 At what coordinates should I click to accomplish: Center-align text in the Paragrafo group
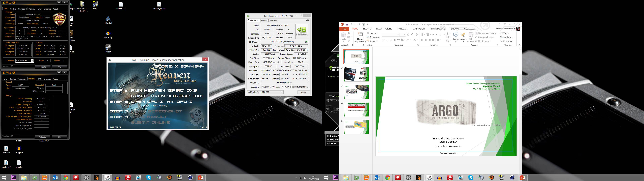pos(425,40)
